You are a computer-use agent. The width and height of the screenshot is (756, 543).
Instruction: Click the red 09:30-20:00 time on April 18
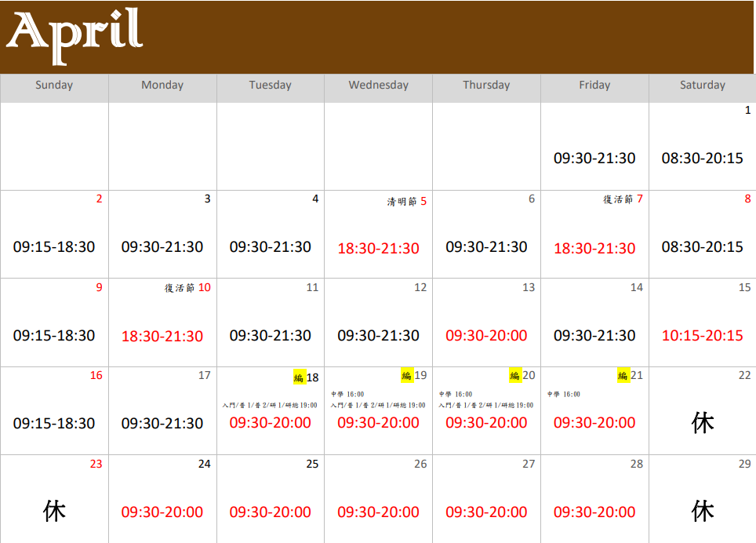point(270,423)
